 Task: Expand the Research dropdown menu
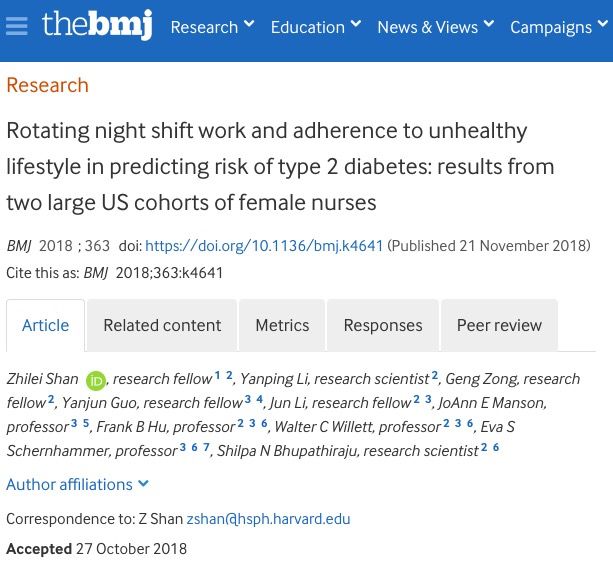(212, 27)
